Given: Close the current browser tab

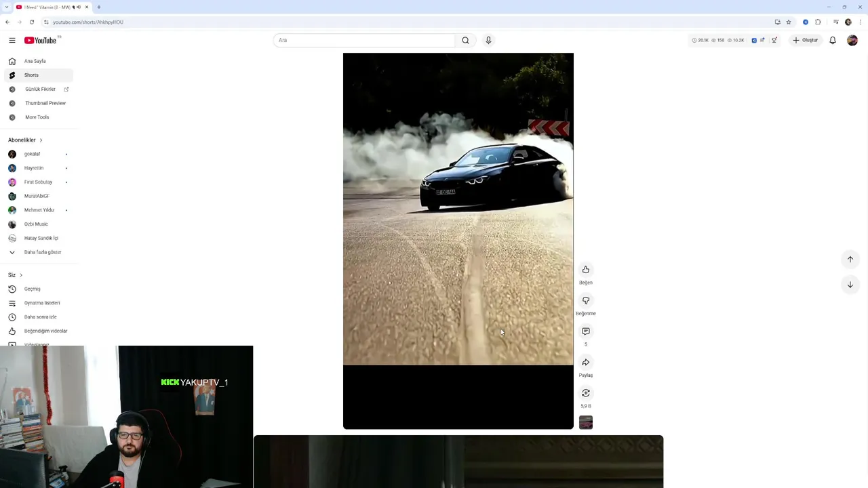Looking at the screenshot, I should coord(87,7).
